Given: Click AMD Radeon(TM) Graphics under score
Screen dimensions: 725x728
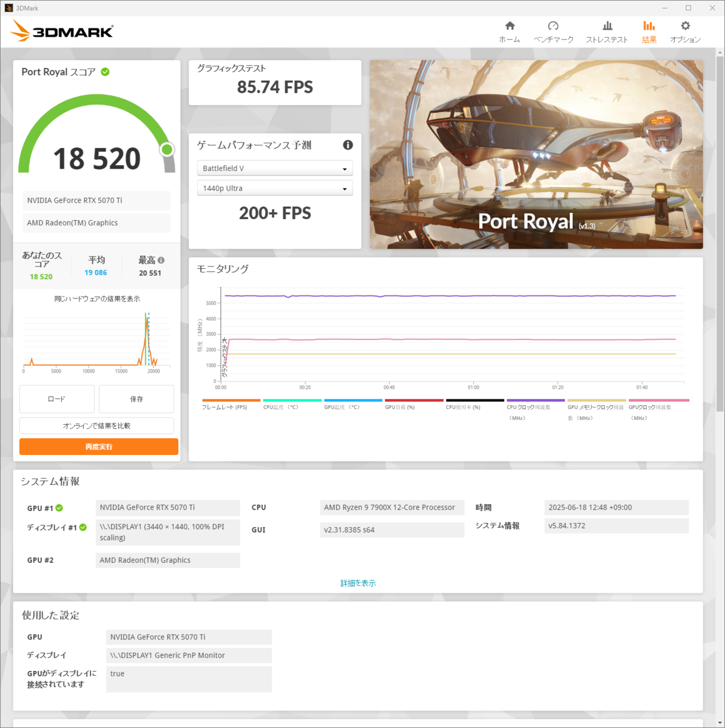Looking at the screenshot, I should 97,223.
